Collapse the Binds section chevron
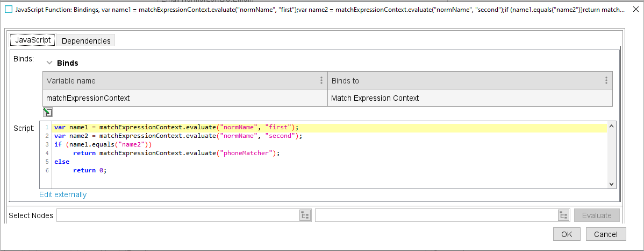Image resolution: width=644 pixels, height=251 pixels. coord(49,63)
